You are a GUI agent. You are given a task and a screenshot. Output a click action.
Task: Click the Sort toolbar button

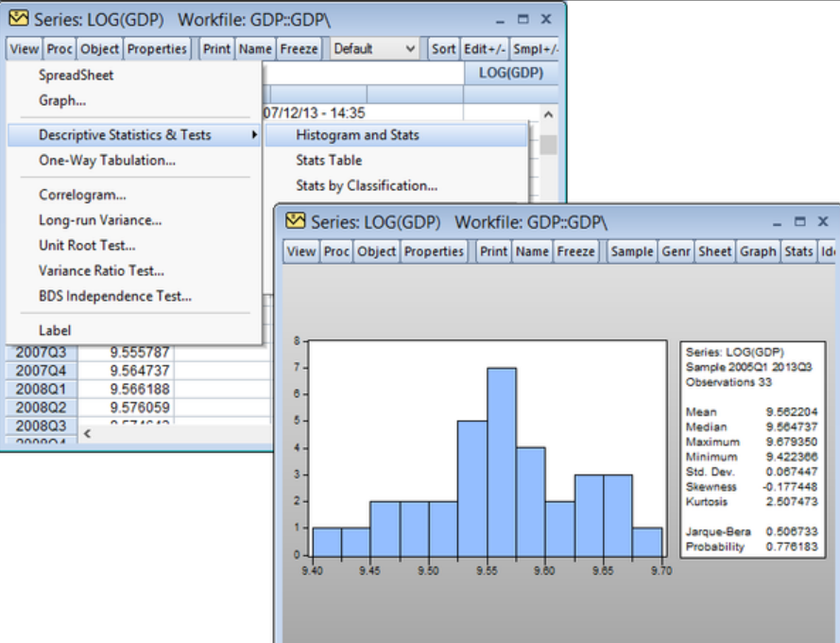coord(443,49)
